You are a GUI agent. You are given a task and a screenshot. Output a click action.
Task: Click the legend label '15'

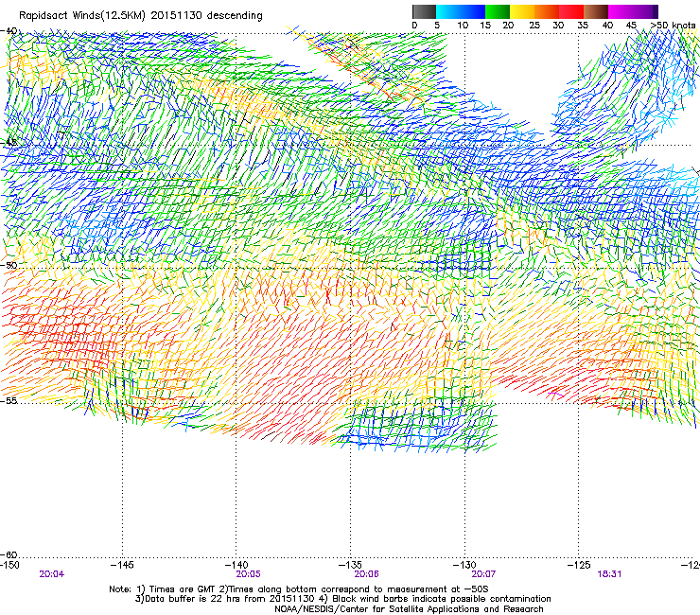coord(485,26)
